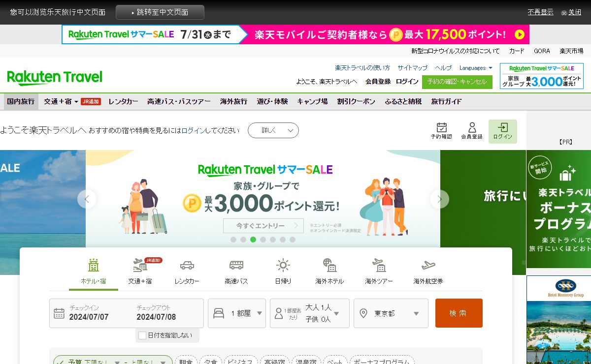Click the 予約確認 calendar check icon
This screenshot has width=591, height=364.
coord(441,131)
